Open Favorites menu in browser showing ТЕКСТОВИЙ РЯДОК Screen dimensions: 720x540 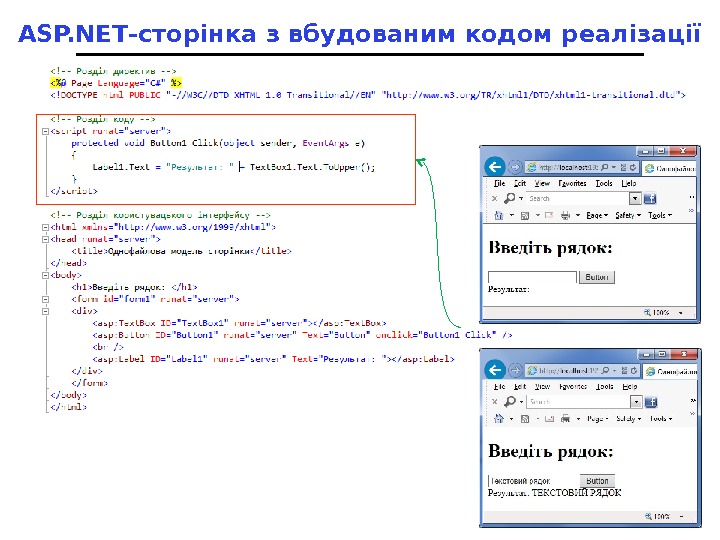tap(573, 387)
